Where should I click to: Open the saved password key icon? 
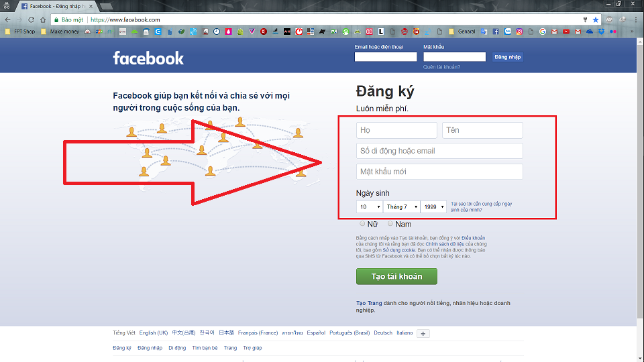(x=585, y=19)
